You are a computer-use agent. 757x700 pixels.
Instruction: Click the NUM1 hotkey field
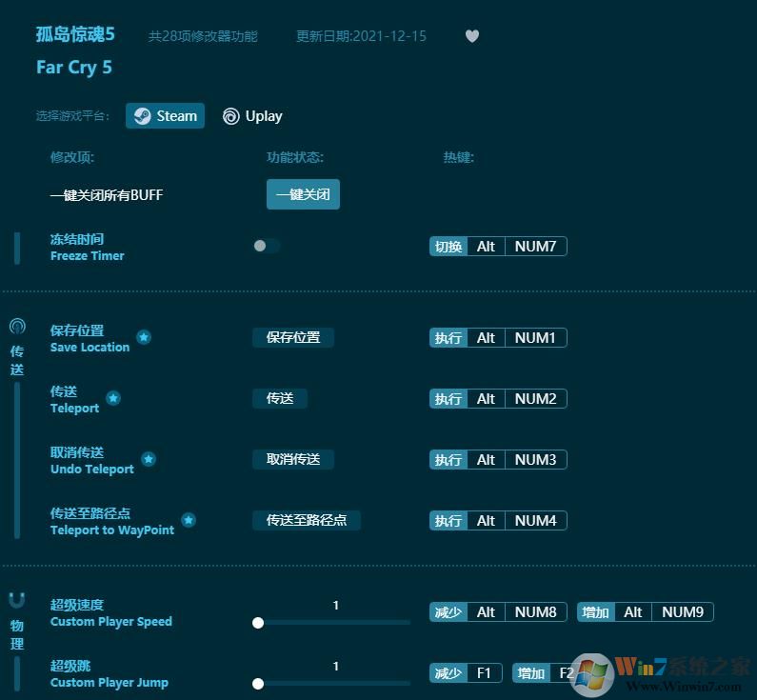click(x=536, y=337)
